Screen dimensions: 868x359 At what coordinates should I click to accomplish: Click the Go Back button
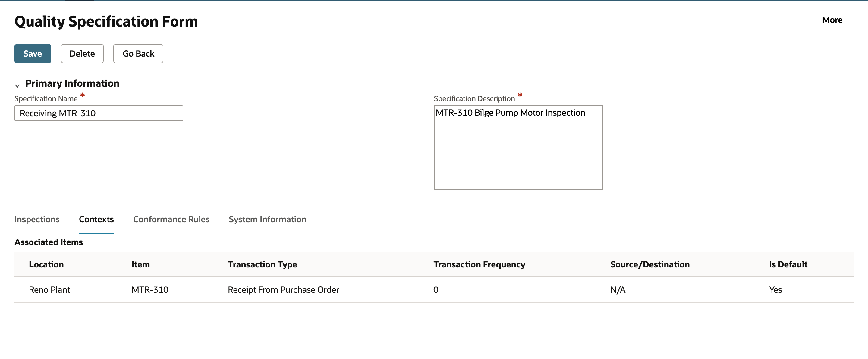[x=138, y=54]
